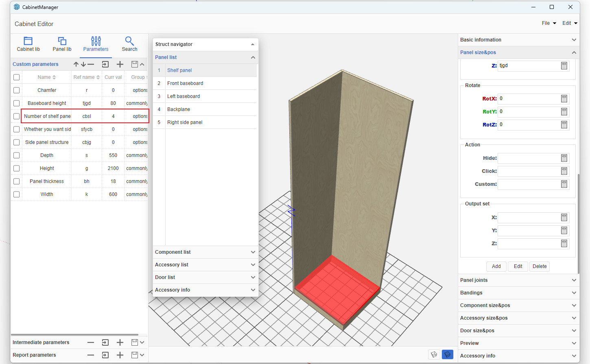The height and width of the screenshot is (364, 590).
Task: Check the Chamfer parameter checkbox
Action: click(17, 90)
